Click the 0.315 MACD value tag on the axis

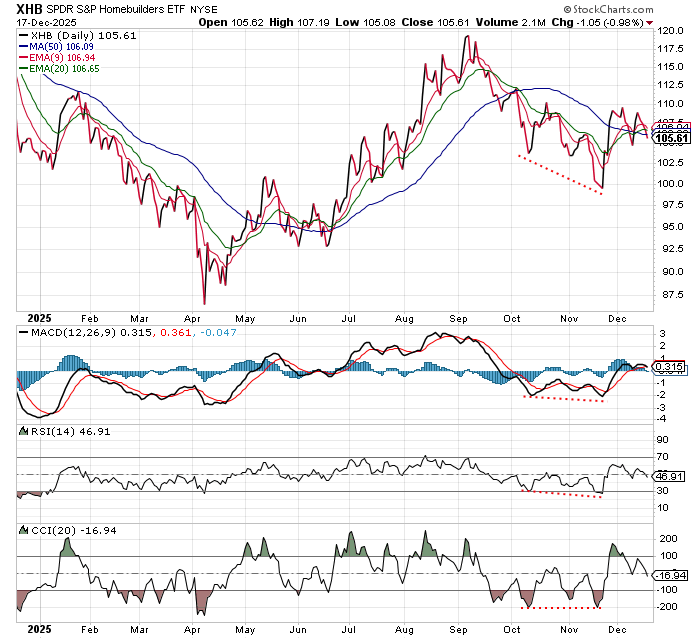point(667,367)
